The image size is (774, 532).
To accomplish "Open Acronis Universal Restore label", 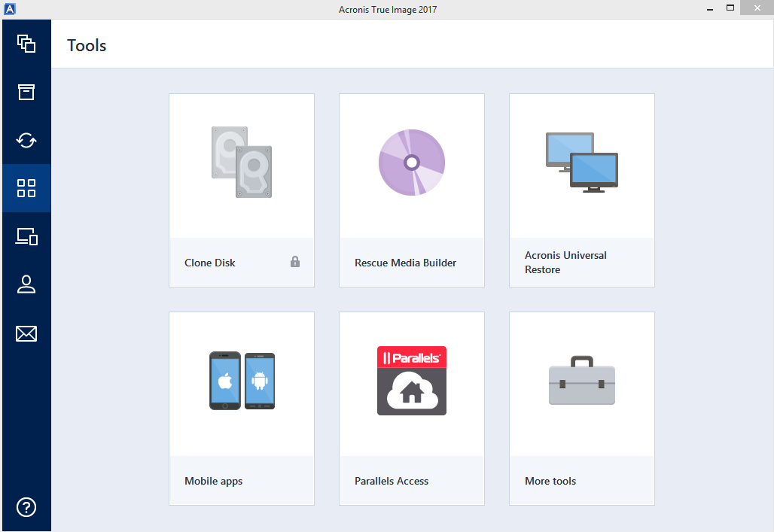I will pos(565,263).
